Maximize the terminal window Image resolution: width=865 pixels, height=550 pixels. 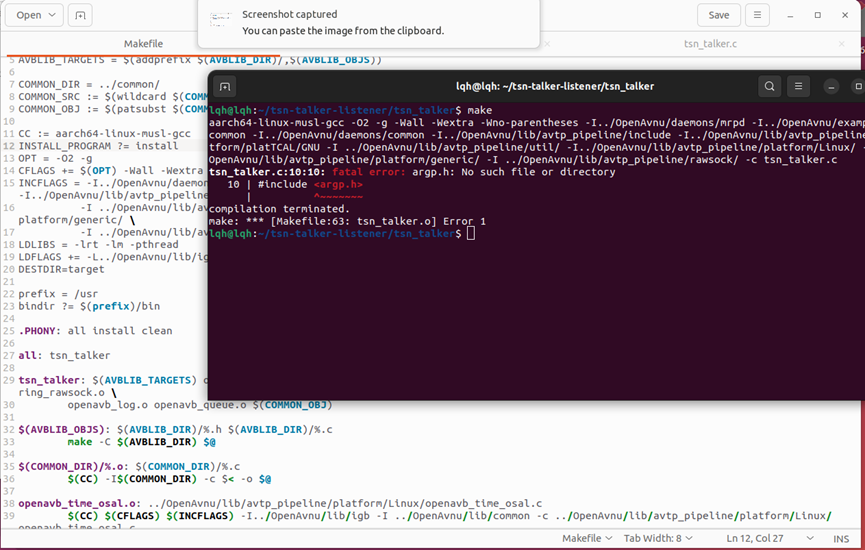[858, 87]
